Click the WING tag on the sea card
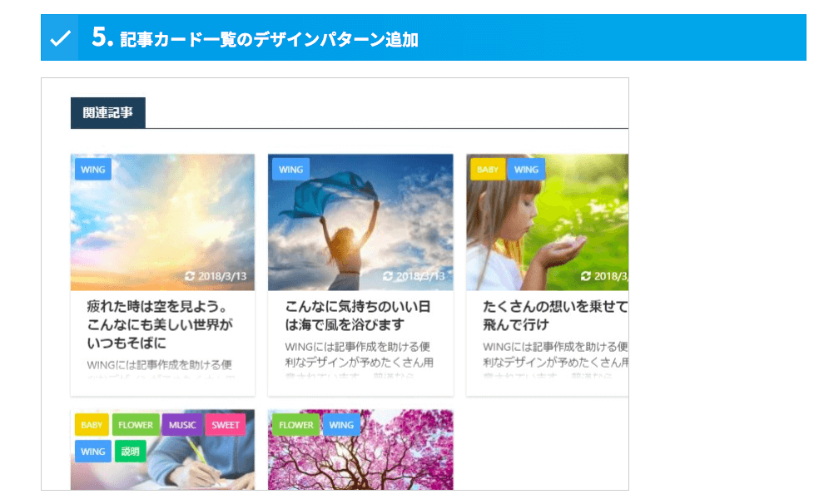This screenshot has width=814, height=504. 290,170
